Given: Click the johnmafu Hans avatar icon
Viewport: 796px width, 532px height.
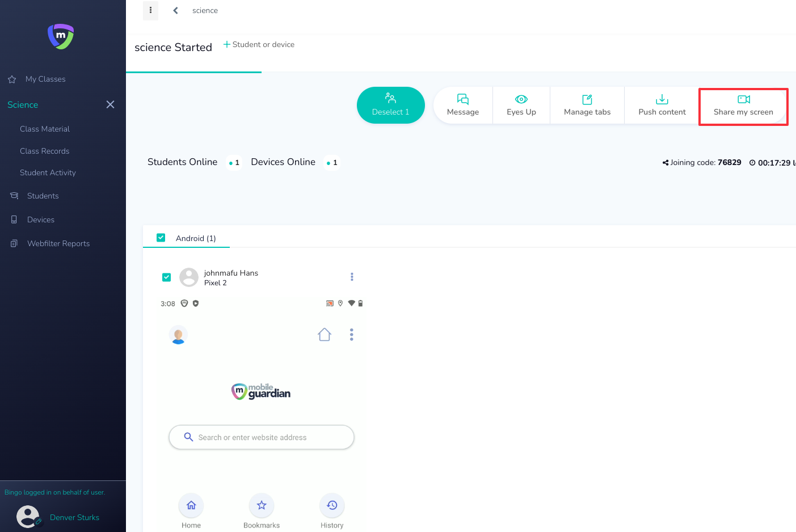Looking at the screenshot, I should click(189, 277).
